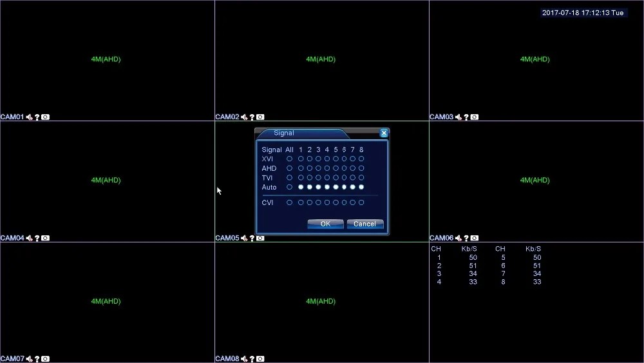Select Auto for All channels
This screenshot has width=644, height=363.
pyautogui.click(x=290, y=187)
